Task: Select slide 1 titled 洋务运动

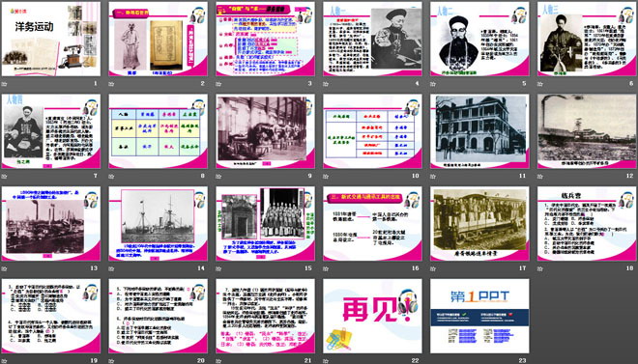Action: (x=51, y=39)
